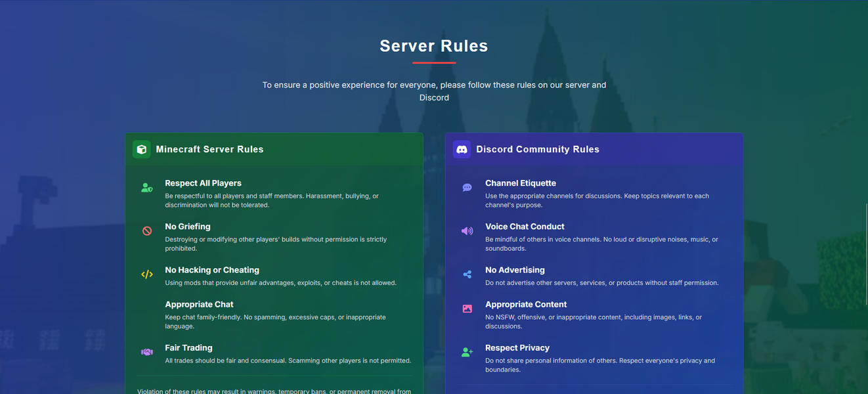Click the Respect Privacy user-plus icon
The image size is (868, 394).
coord(467,352)
